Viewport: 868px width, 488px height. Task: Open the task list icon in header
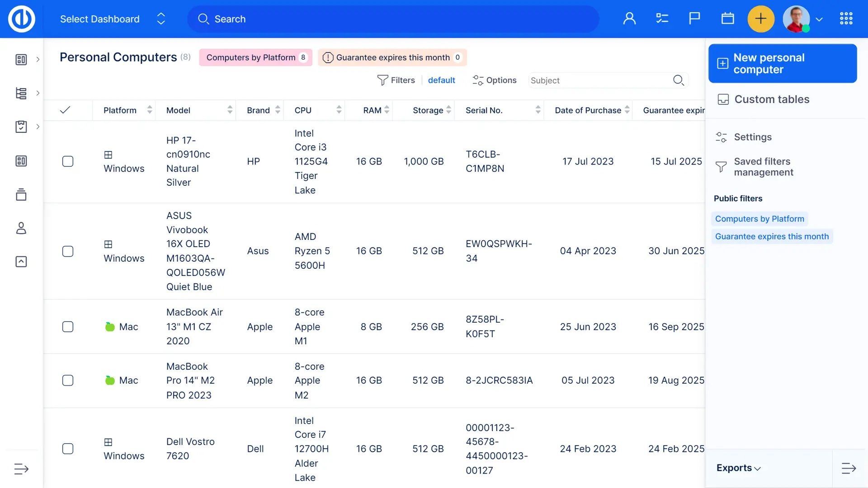pos(662,19)
